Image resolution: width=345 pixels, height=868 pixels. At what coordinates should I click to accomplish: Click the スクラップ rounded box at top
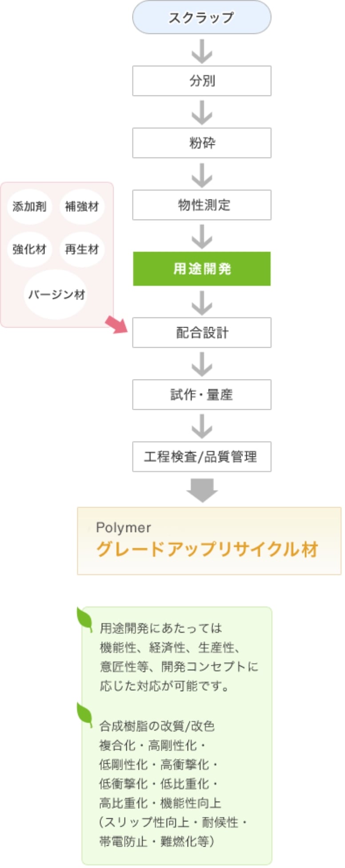click(202, 17)
